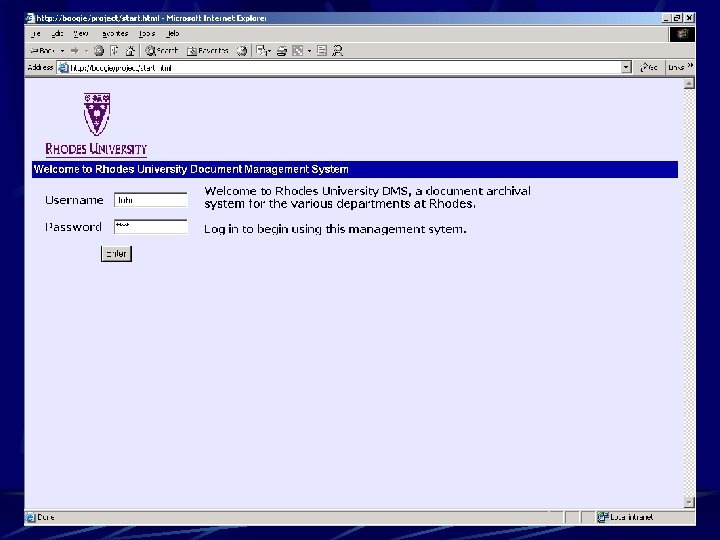Focus the Username input field
Image resolution: width=720 pixels, height=540 pixels.
pos(151,200)
